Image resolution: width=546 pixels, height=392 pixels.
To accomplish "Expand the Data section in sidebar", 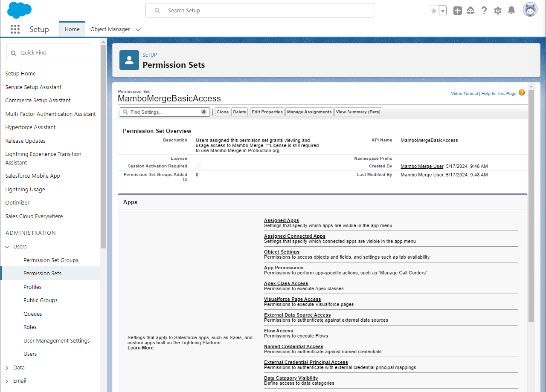I will pos(7,368).
